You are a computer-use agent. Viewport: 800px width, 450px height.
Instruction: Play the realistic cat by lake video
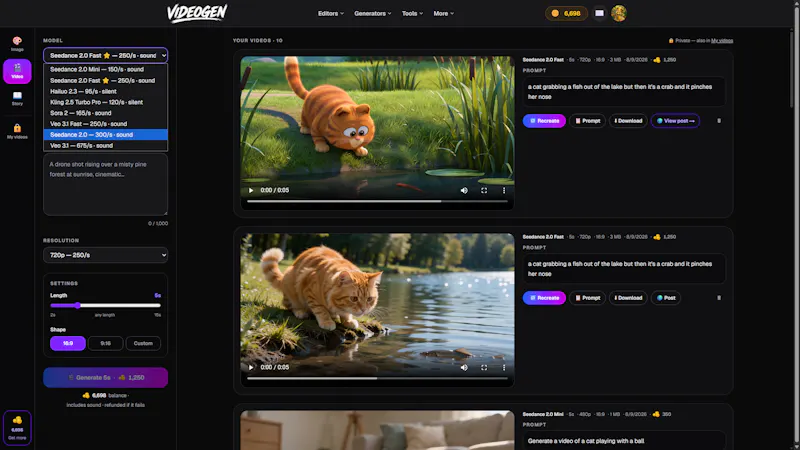click(251, 367)
